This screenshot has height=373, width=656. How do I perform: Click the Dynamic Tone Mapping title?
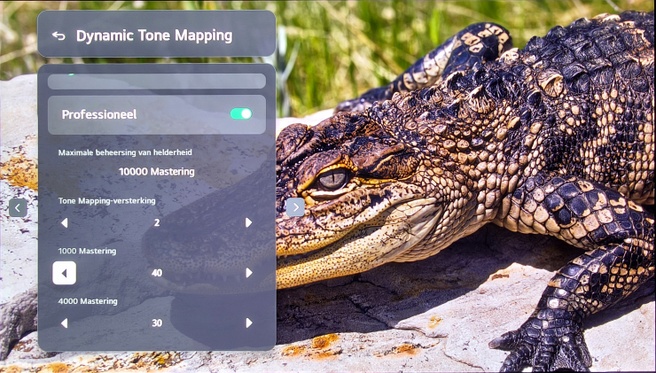(x=154, y=36)
